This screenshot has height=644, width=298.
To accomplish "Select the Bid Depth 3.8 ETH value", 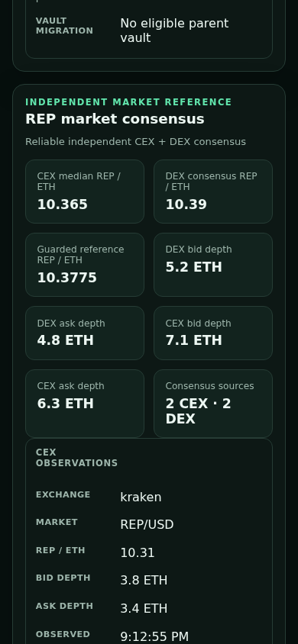I will pyautogui.click(x=144, y=581).
